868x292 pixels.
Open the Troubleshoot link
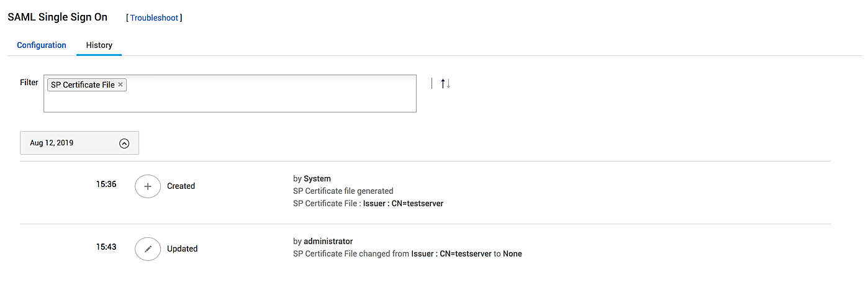[154, 18]
